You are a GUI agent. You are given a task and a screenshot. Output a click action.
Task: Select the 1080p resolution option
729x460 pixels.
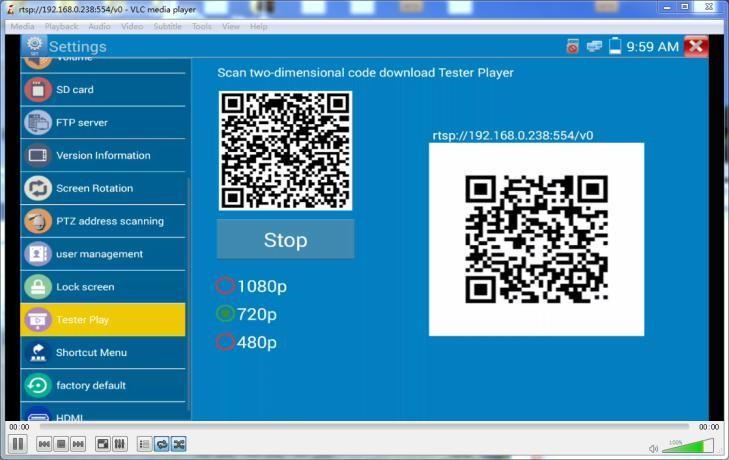[x=252, y=286]
